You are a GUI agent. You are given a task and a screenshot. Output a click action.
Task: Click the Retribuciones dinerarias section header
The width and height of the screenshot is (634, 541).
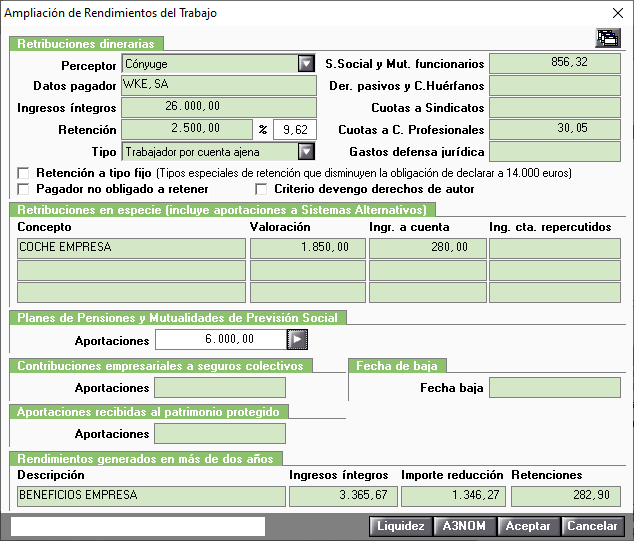[87, 44]
